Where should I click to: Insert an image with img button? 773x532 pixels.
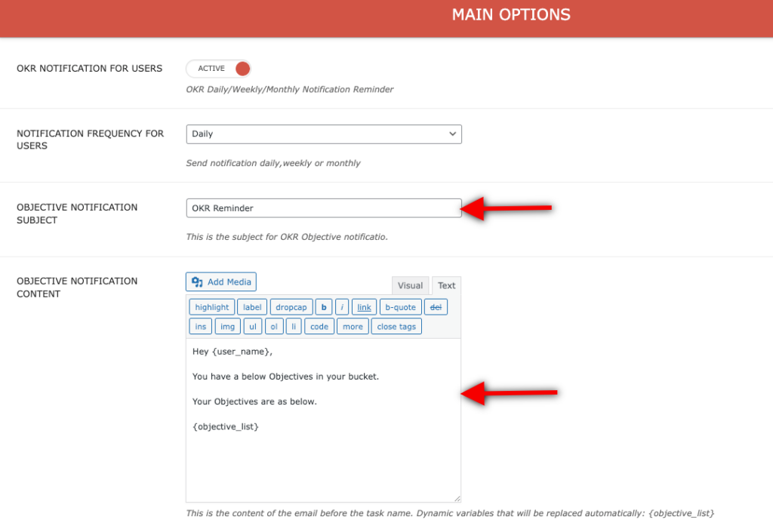tap(227, 327)
